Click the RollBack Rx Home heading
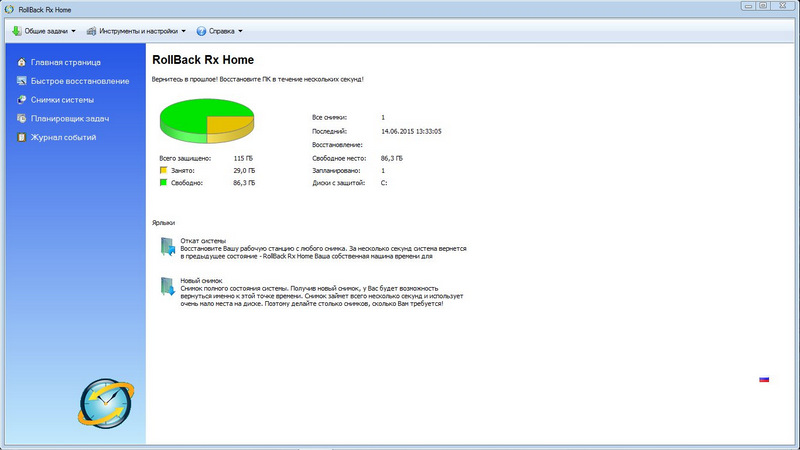This screenshot has width=800, height=450. 203,60
